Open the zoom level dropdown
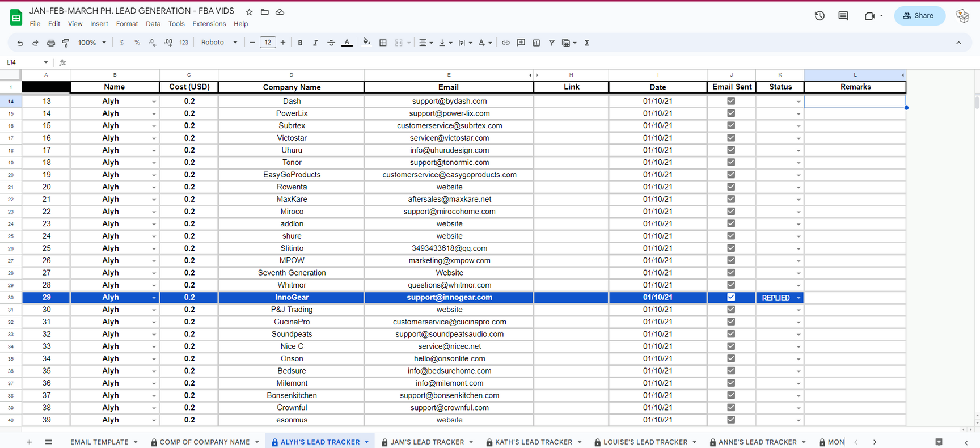The image size is (980, 448). (92, 43)
